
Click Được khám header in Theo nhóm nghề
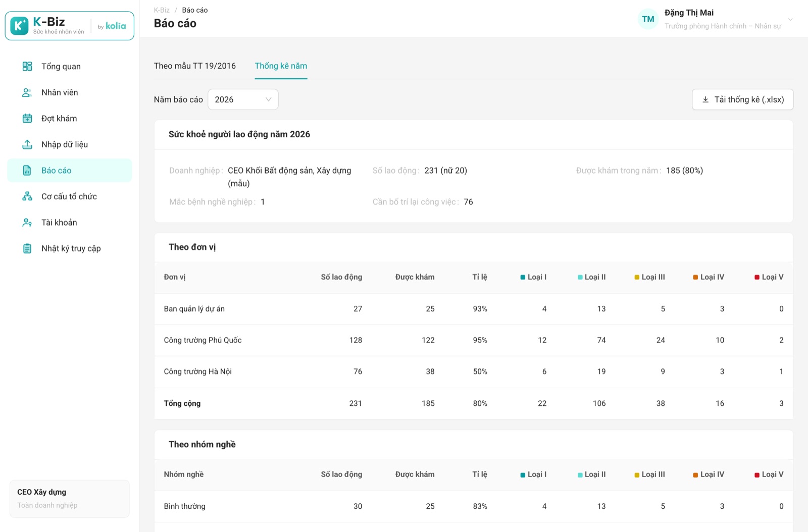[415, 474]
